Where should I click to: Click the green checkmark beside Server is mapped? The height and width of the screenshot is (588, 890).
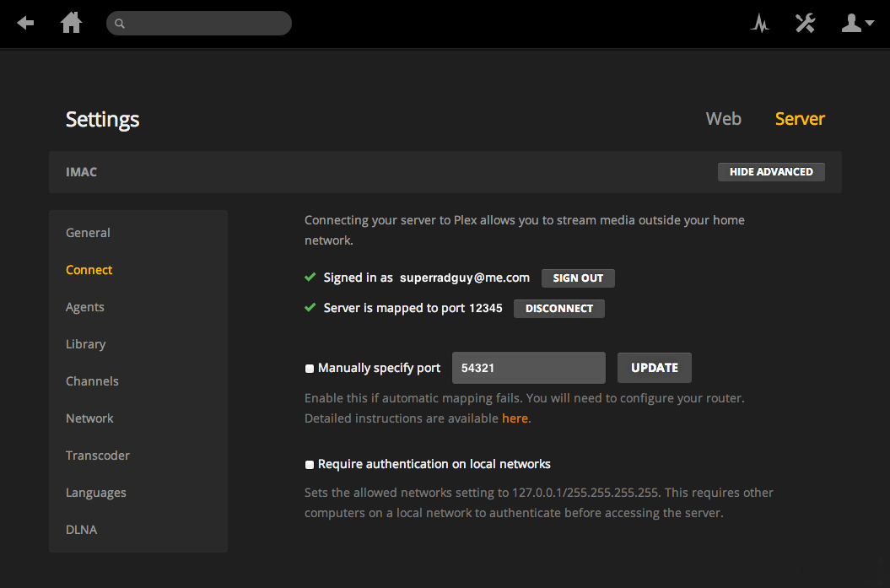[x=310, y=307]
